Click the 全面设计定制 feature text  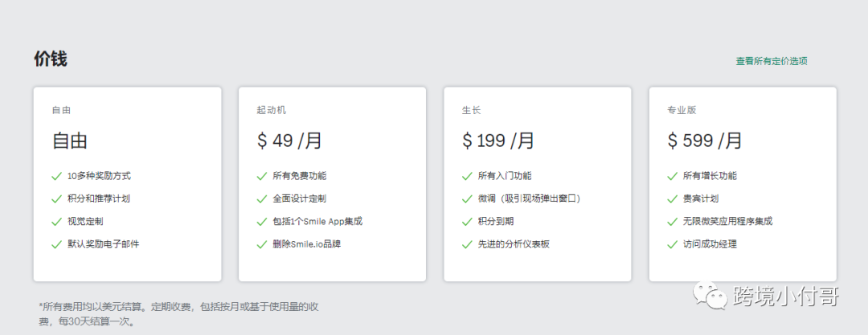click(300, 198)
